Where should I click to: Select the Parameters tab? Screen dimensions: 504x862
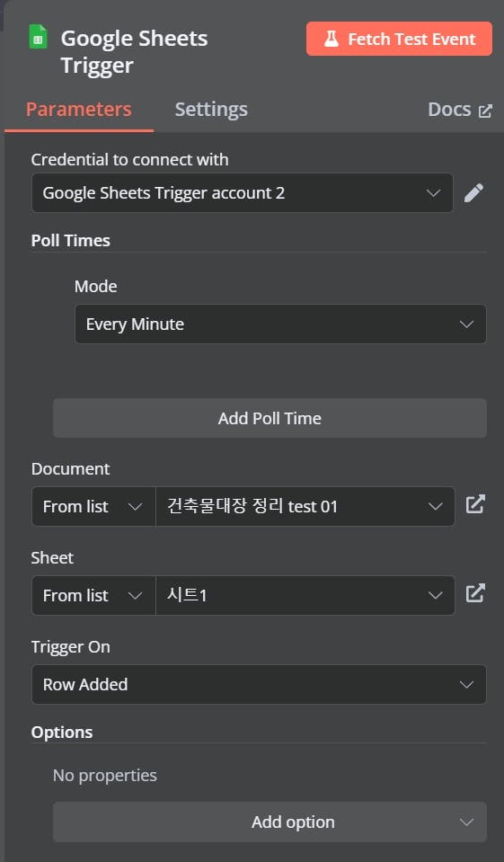[78, 110]
